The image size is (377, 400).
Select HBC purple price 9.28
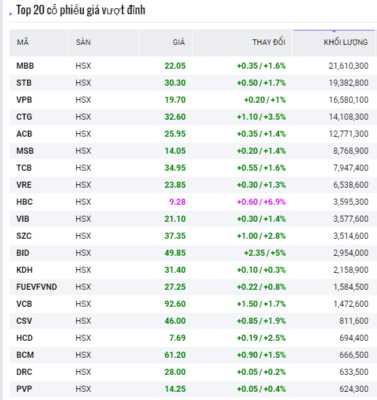point(177,202)
